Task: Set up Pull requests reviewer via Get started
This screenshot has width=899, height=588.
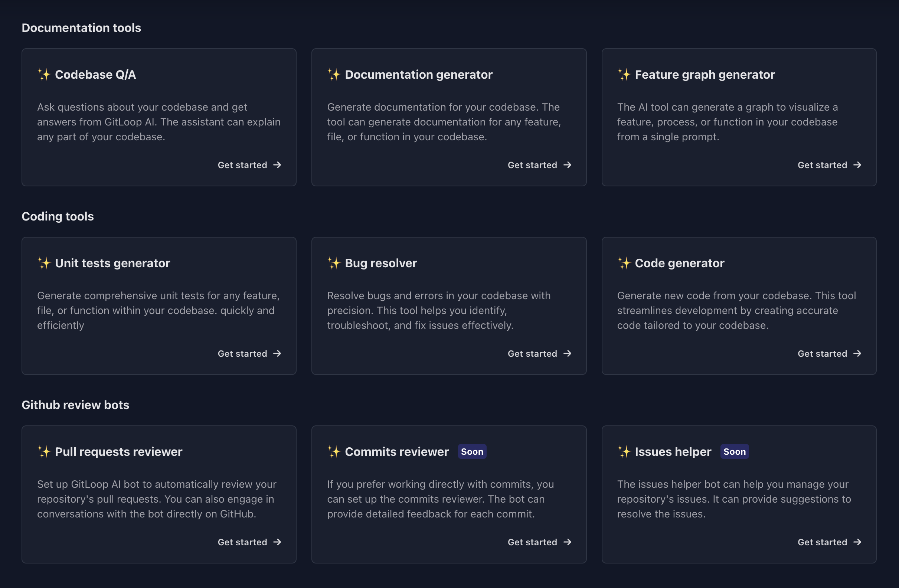Action: 249,542
